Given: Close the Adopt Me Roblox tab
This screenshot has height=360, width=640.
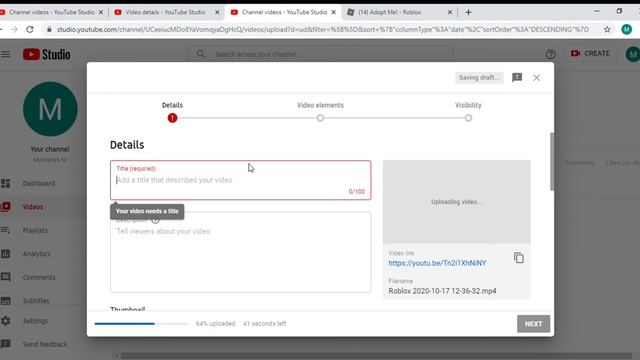Looking at the screenshot, I should [x=450, y=12].
